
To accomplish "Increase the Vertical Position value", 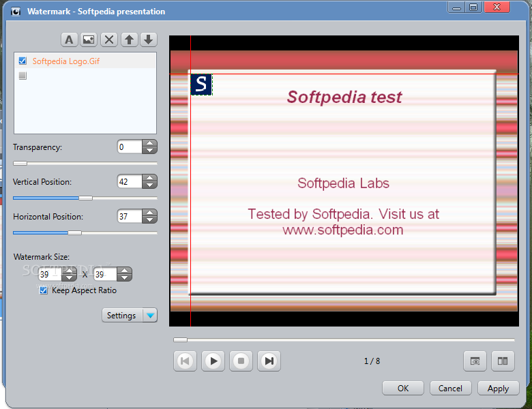I will (149, 178).
